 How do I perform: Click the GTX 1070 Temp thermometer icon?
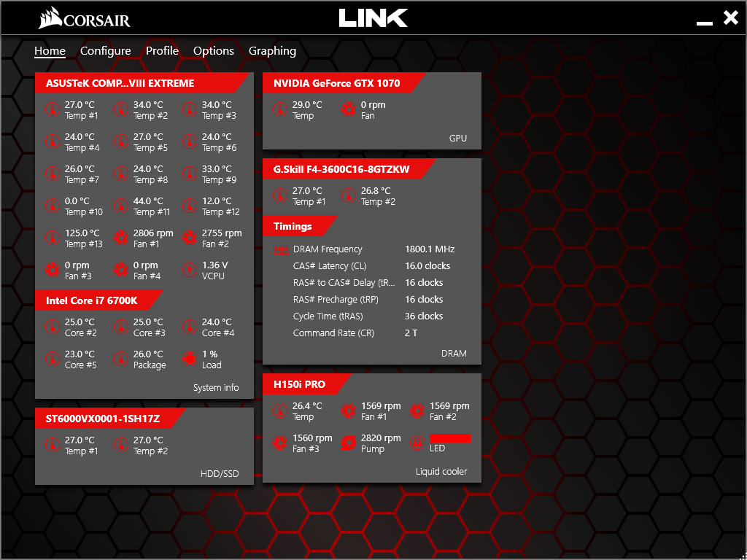tap(280, 110)
